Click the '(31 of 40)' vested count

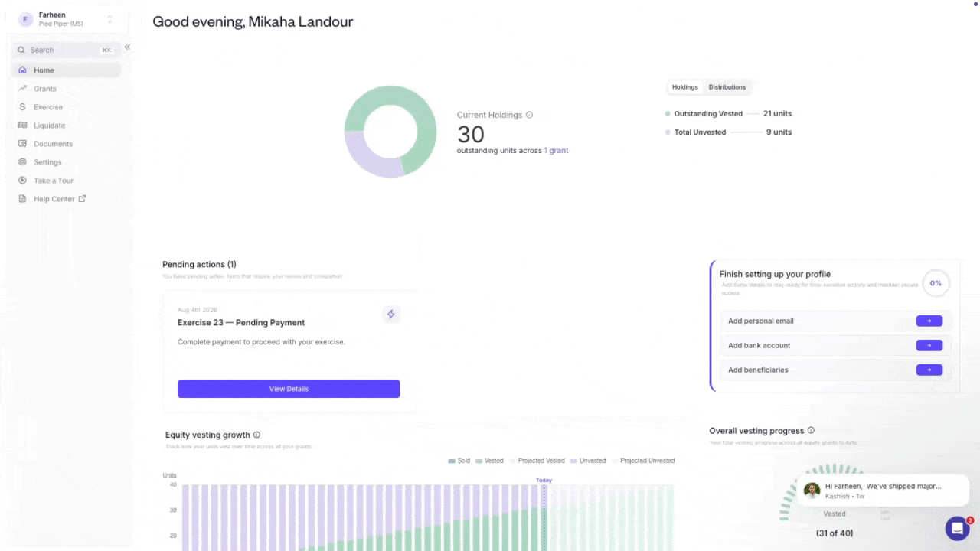pos(835,533)
